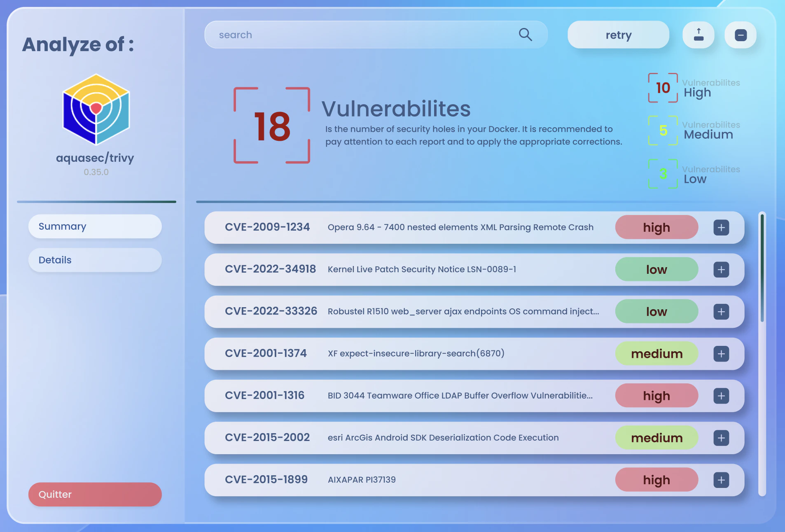Select the CVE-2015-1899 identifier text
The width and height of the screenshot is (785, 532).
[266, 479]
